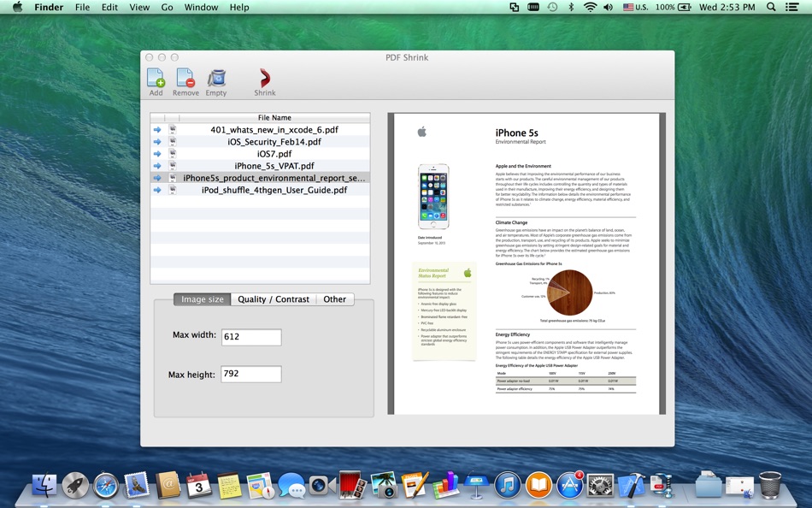The image size is (812, 508).
Task: Click the PDF document icon beside iOS7.pdf
Action: 173,154
